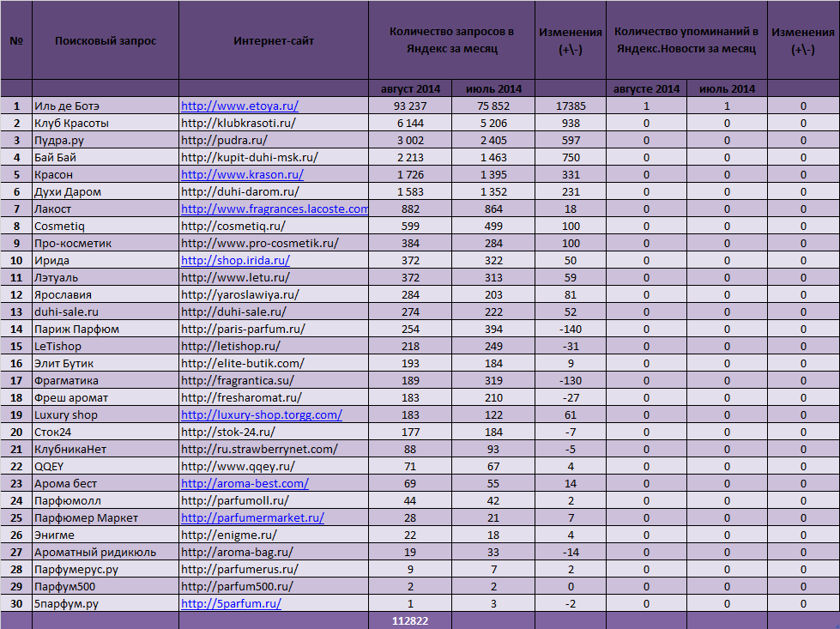Viewport: 840px width, 629px height.
Task: Select the 'http://stok-24.ru/' cell
Action: (274, 432)
